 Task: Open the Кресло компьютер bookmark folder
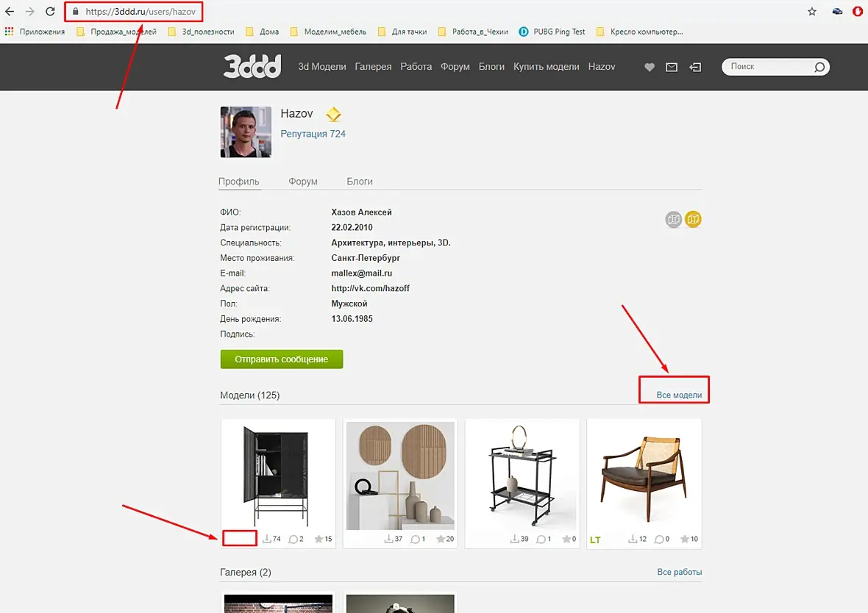click(640, 32)
